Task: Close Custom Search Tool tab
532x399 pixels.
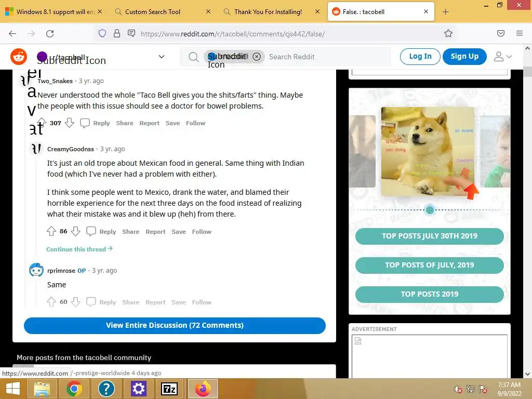Action: (208, 11)
